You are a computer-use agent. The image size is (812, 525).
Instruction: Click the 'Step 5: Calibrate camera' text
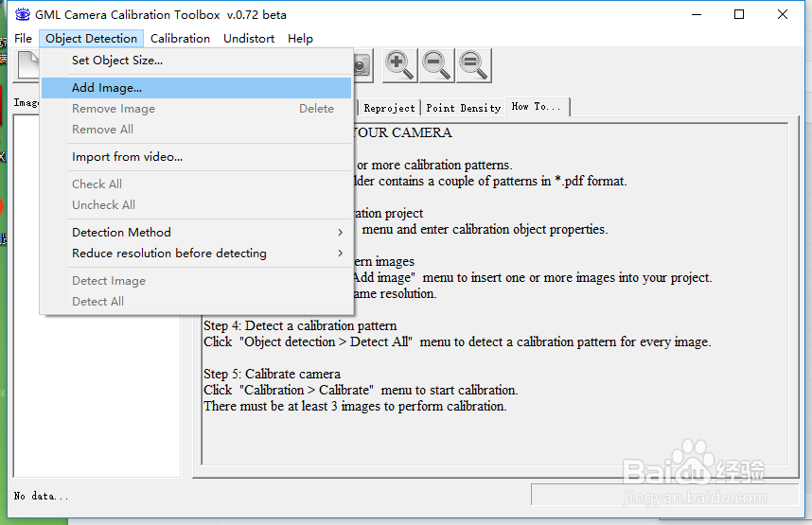(x=272, y=374)
